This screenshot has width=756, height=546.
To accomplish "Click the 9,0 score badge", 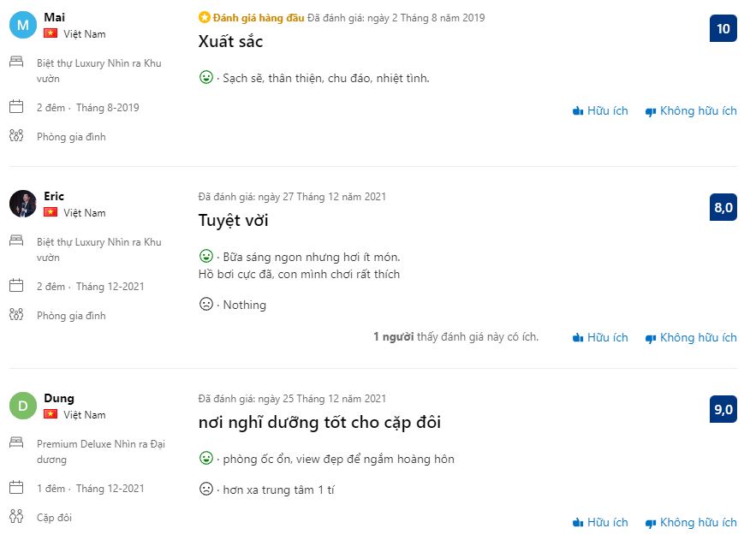I will click(x=723, y=409).
